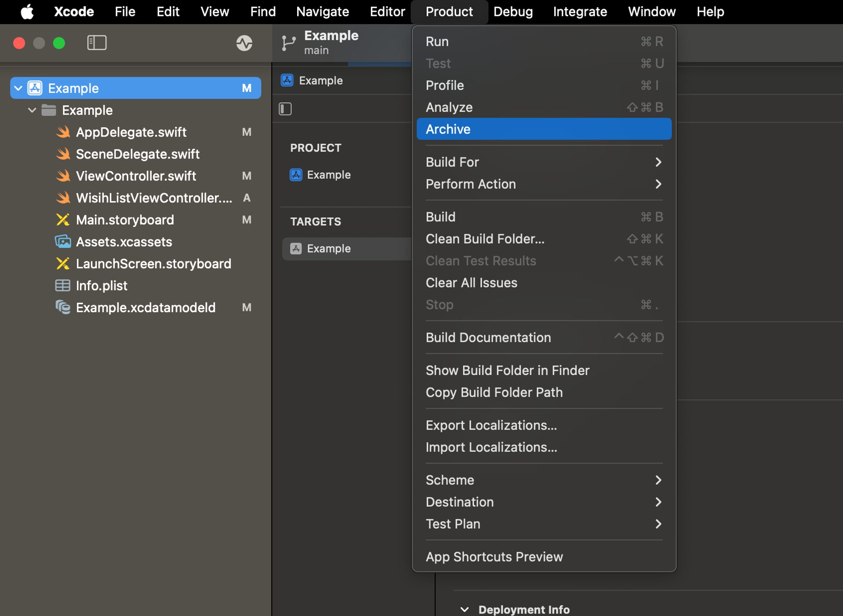Open the Debug menu in menu bar

tap(513, 11)
